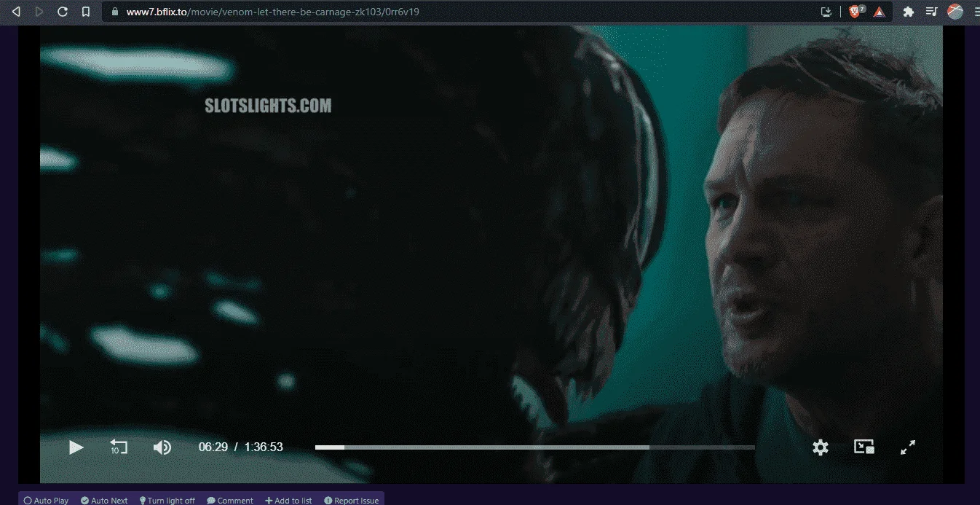The height and width of the screenshot is (505, 980).
Task: Click the padlock site security icon
Action: coord(114,12)
